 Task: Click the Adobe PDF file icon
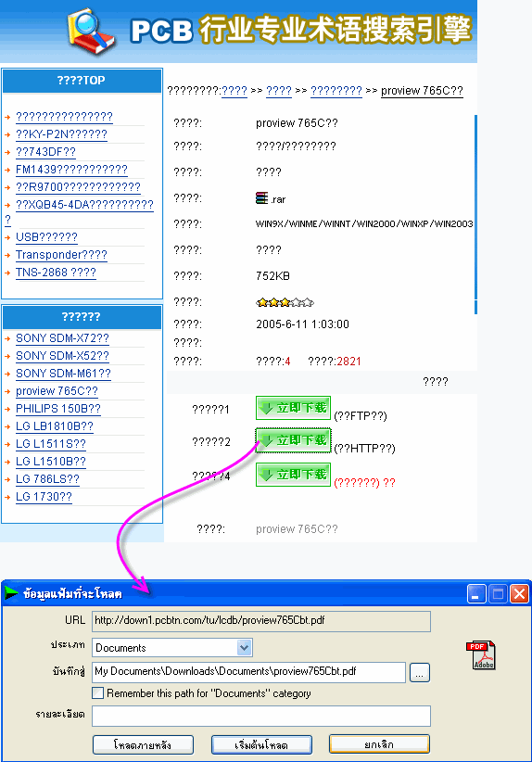[x=481, y=655]
